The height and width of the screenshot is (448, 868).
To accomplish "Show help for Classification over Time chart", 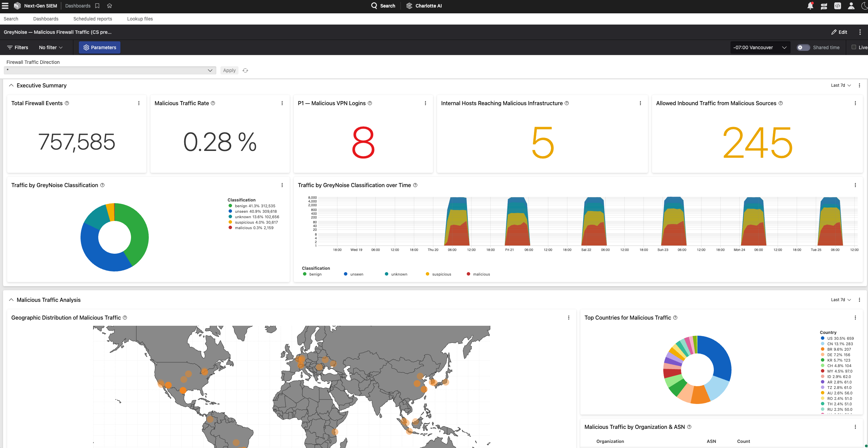I will [x=415, y=185].
